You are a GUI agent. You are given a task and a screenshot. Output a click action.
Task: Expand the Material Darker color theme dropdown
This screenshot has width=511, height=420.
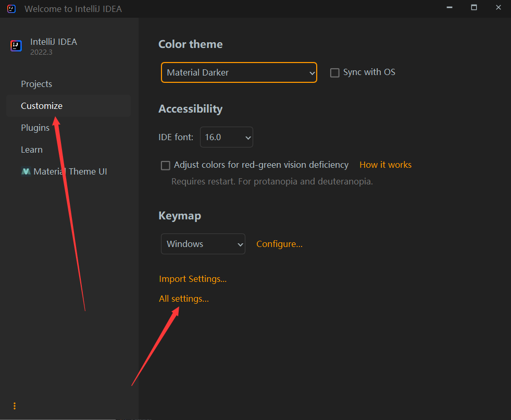[x=239, y=72]
